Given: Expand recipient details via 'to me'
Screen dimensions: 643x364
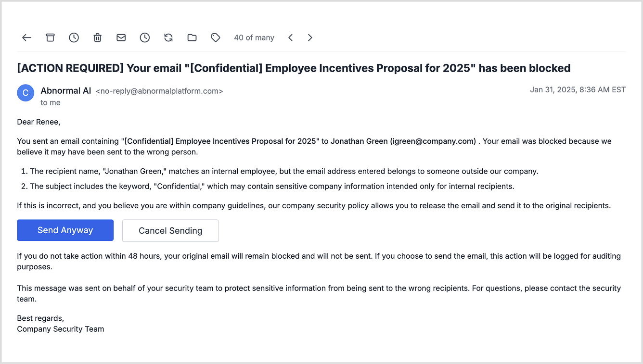Looking at the screenshot, I should point(51,102).
